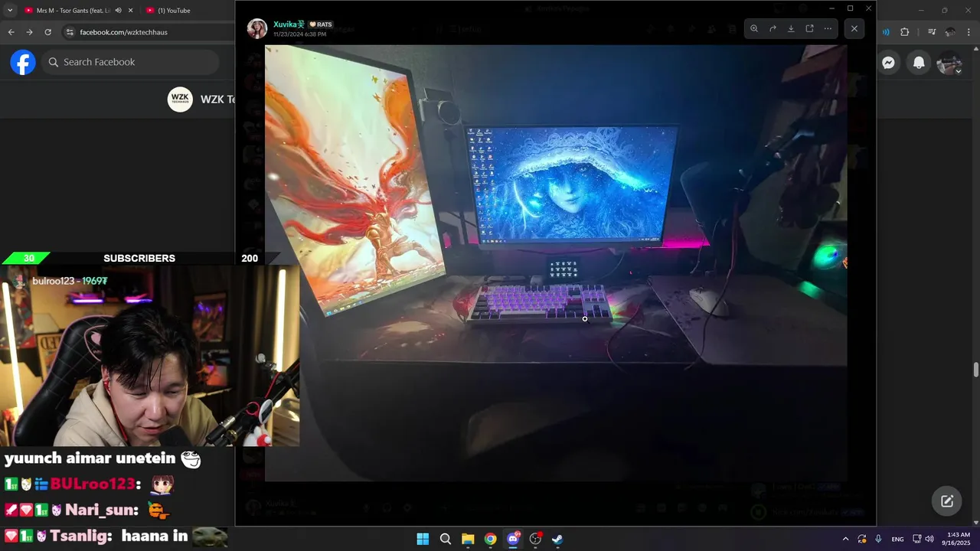Open Windows Start menu
Viewport: 980px width, 551px height.
[423, 539]
